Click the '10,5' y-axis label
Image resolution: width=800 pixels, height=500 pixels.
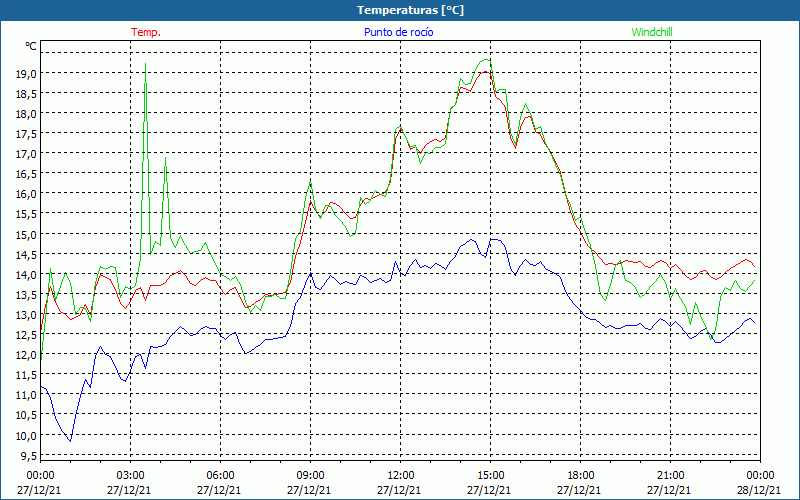click(27, 415)
